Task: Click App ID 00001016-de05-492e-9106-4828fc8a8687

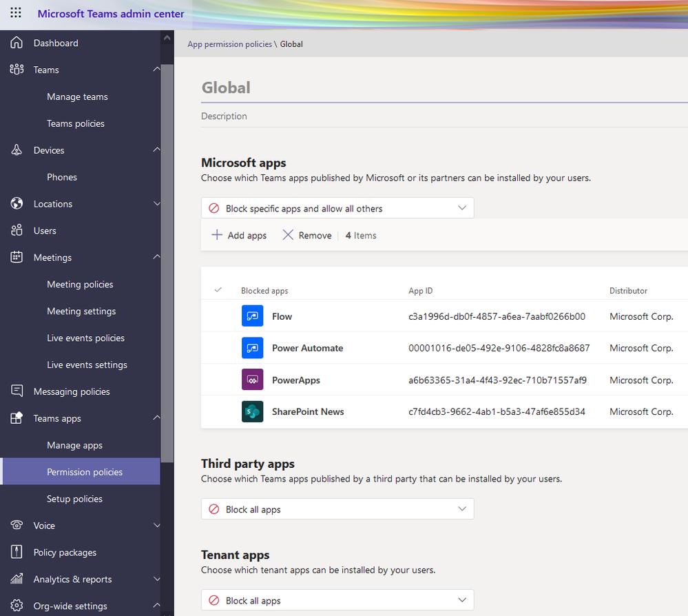Action: (x=499, y=348)
